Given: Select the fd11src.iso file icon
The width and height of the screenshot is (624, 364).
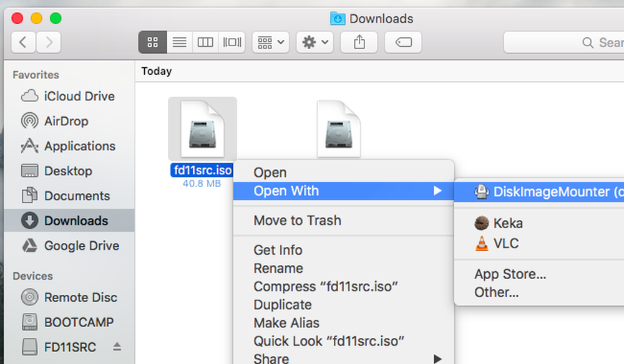Looking at the screenshot, I should coord(203,129).
